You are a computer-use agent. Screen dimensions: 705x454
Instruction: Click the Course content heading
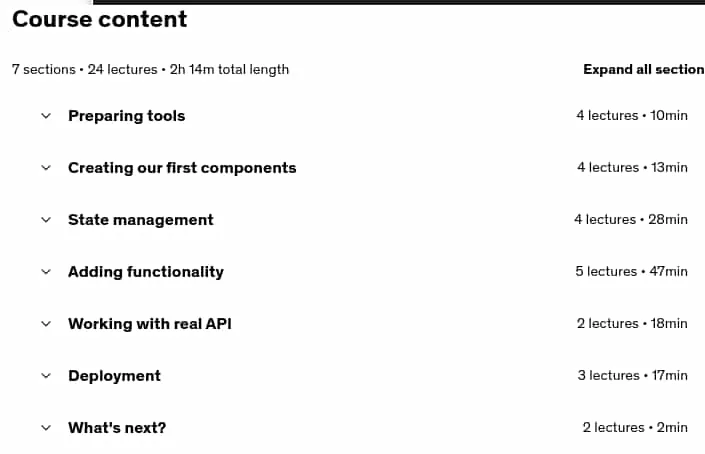[x=99, y=19]
